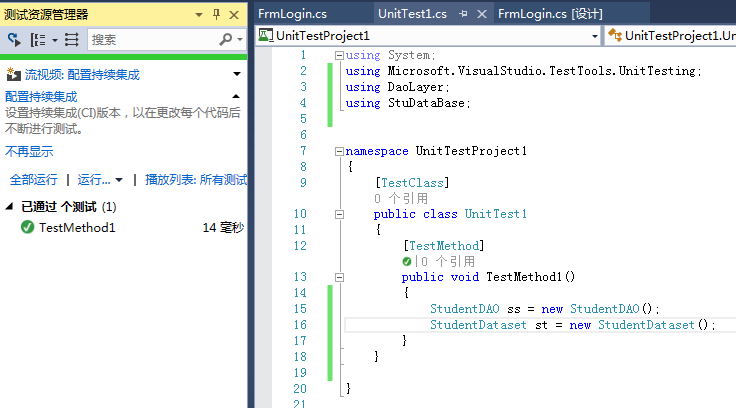Open the UnitTestProject1.UnitTest1 class dropdown
This screenshot has width=736, height=408.
point(671,36)
